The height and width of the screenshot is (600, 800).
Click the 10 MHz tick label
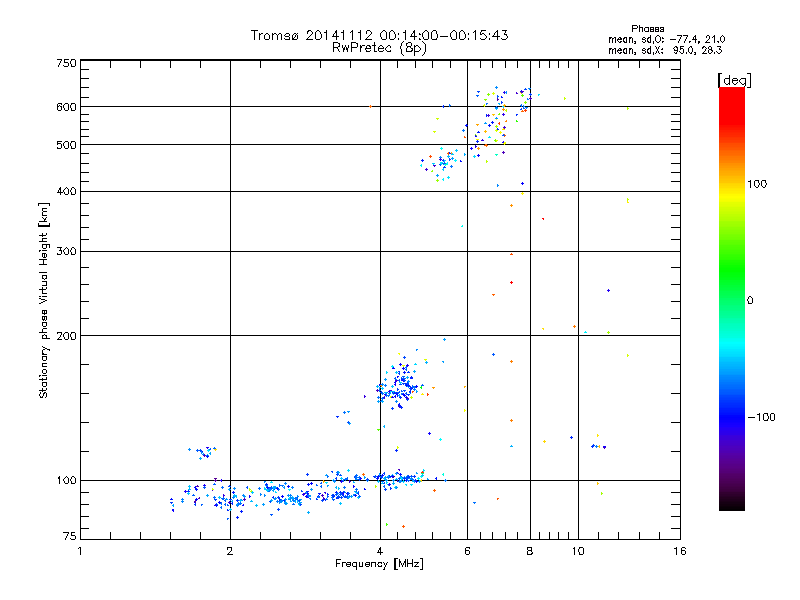click(x=578, y=551)
